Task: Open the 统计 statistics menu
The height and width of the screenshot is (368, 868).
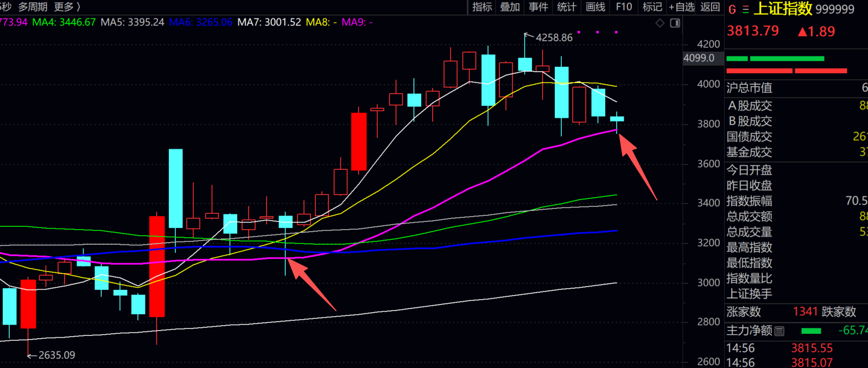Action: pyautogui.click(x=567, y=7)
